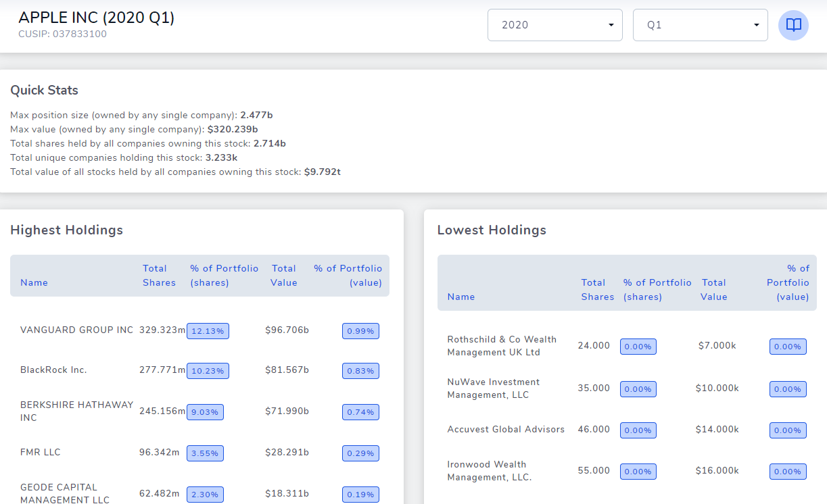Sort Highest Holdings by % of Portfolio (shares)

[x=224, y=276]
